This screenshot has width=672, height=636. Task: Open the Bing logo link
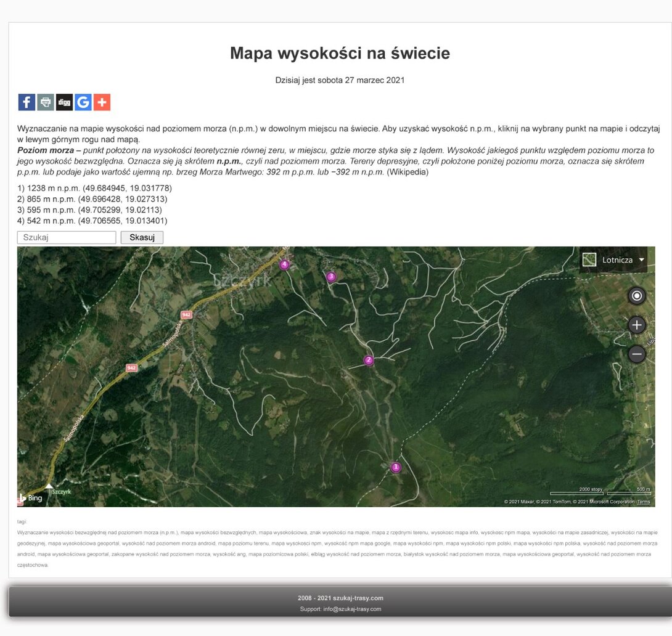(31, 498)
